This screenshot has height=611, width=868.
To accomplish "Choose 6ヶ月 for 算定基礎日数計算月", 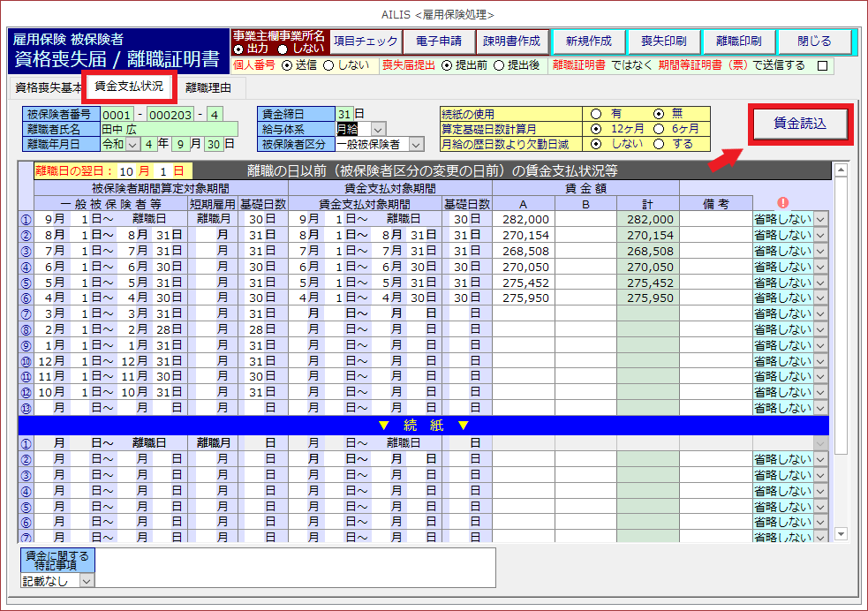I will pyautogui.click(x=660, y=128).
